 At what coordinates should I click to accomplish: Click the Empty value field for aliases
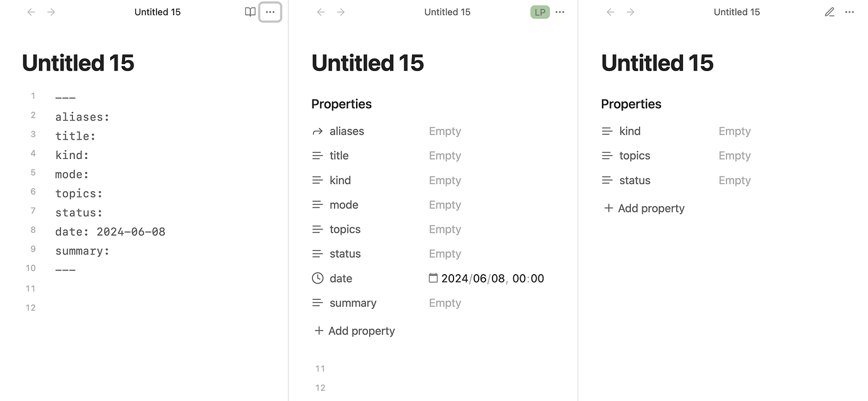click(445, 131)
